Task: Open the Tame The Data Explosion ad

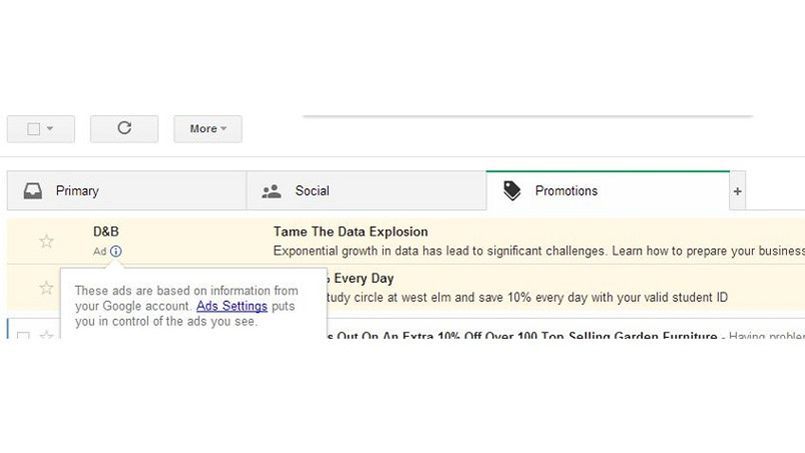Action: coord(350,232)
